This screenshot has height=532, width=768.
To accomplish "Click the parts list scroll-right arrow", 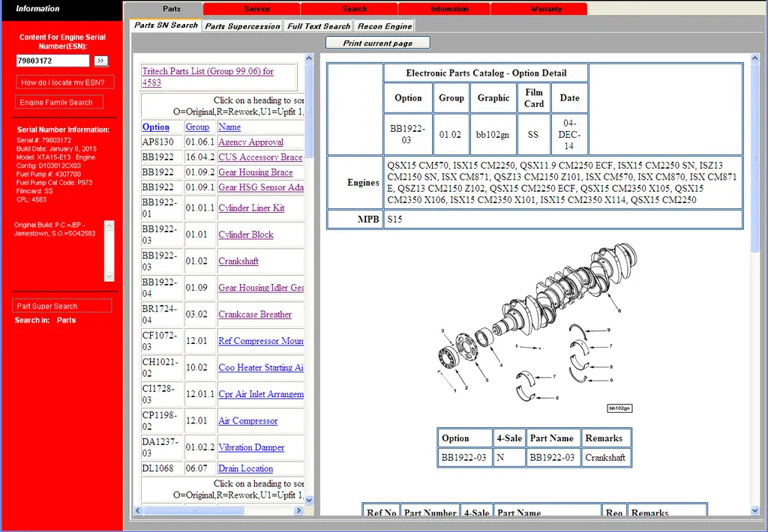I will tap(299, 510).
